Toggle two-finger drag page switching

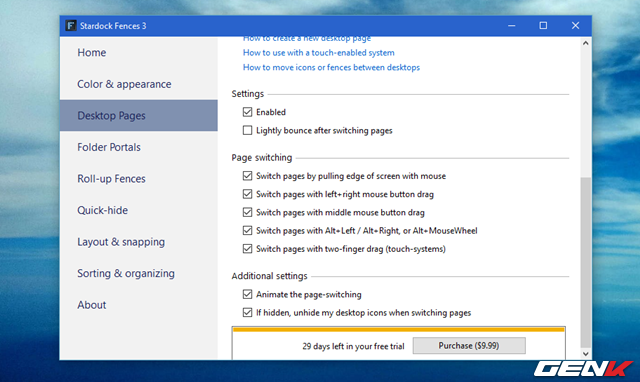247,249
